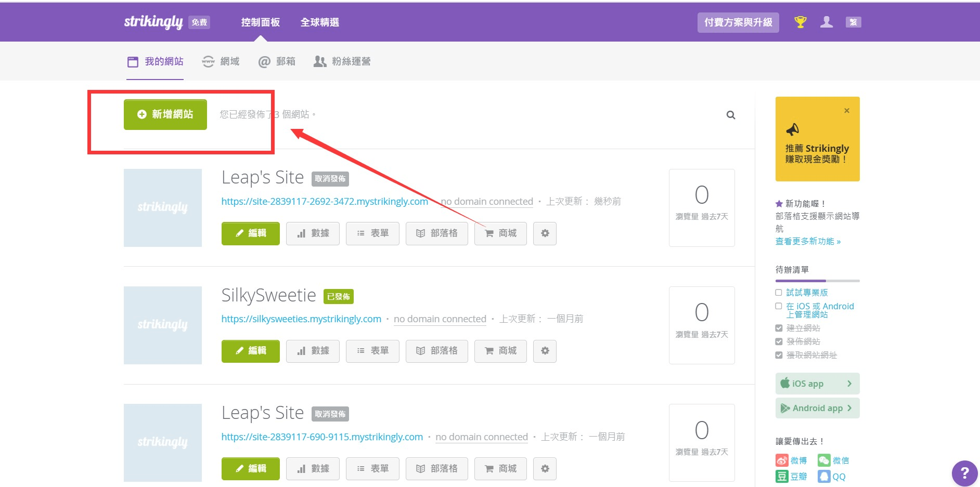Open the user account profile icon
The width and height of the screenshot is (980, 487).
click(826, 22)
